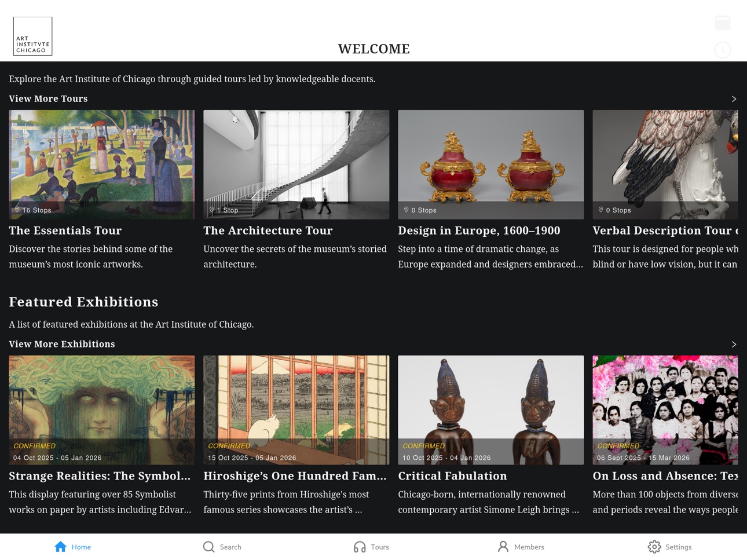This screenshot has width=747, height=560.
Task: Click the '10 Oct 2025 - 04 Jan 2026' date
Action: [x=446, y=457]
